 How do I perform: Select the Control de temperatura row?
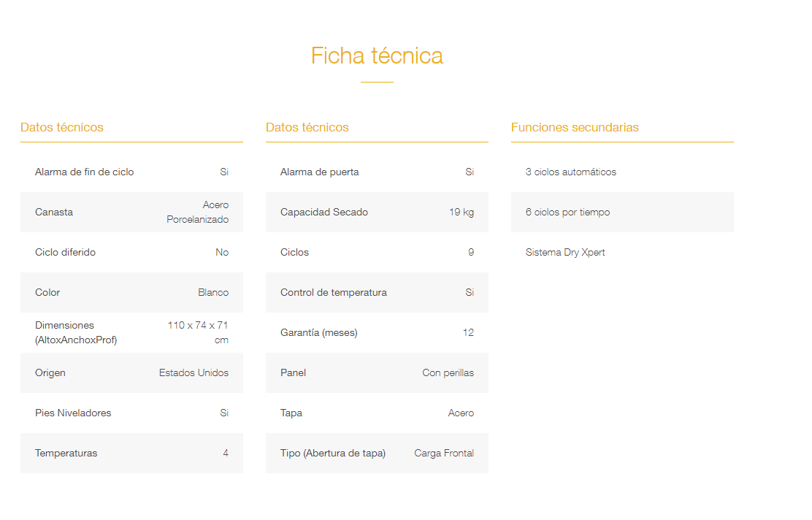click(x=377, y=293)
